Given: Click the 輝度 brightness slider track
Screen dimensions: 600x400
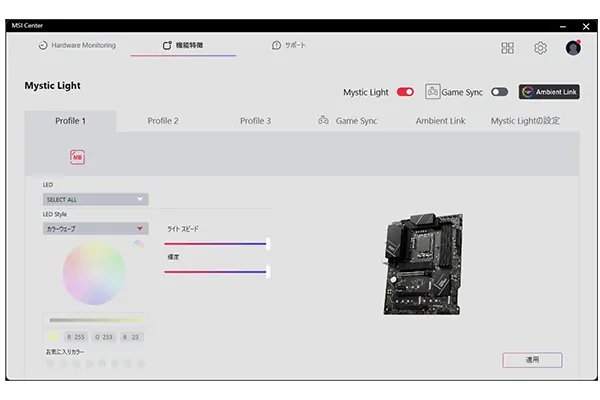Looking at the screenshot, I should tap(217, 272).
